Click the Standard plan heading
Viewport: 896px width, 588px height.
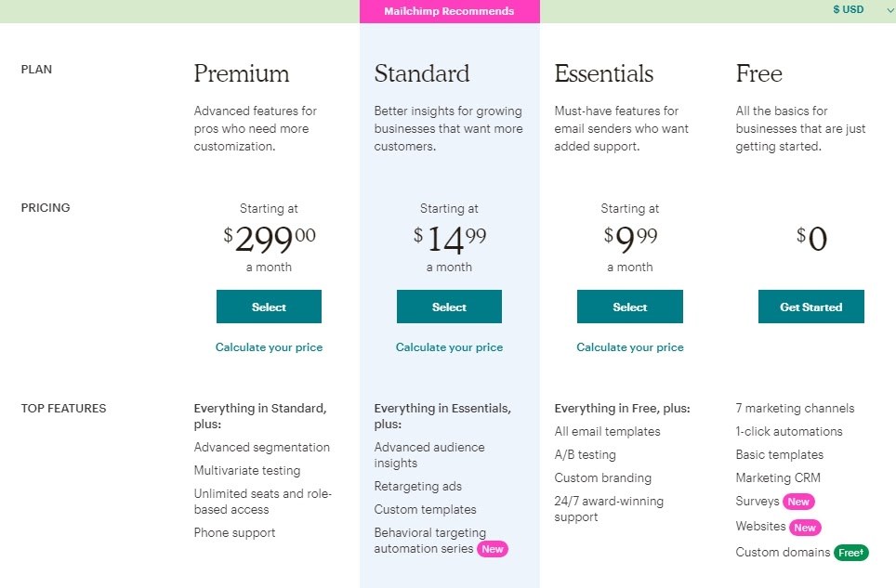click(422, 73)
